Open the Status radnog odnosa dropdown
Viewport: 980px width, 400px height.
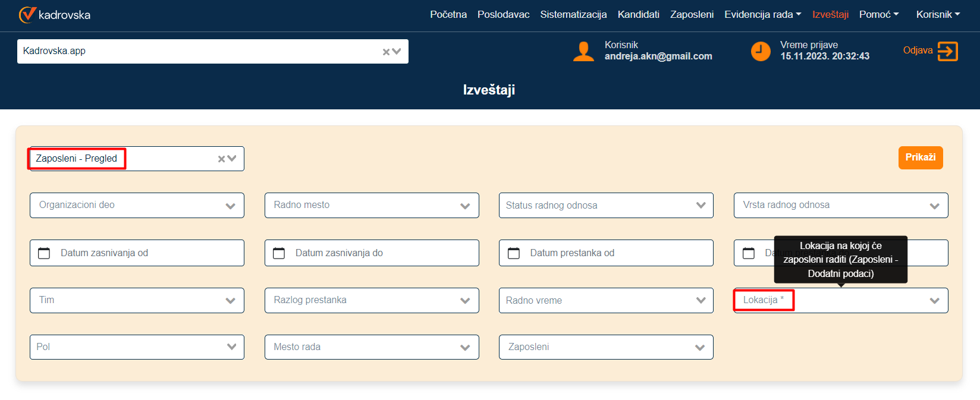pos(701,206)
